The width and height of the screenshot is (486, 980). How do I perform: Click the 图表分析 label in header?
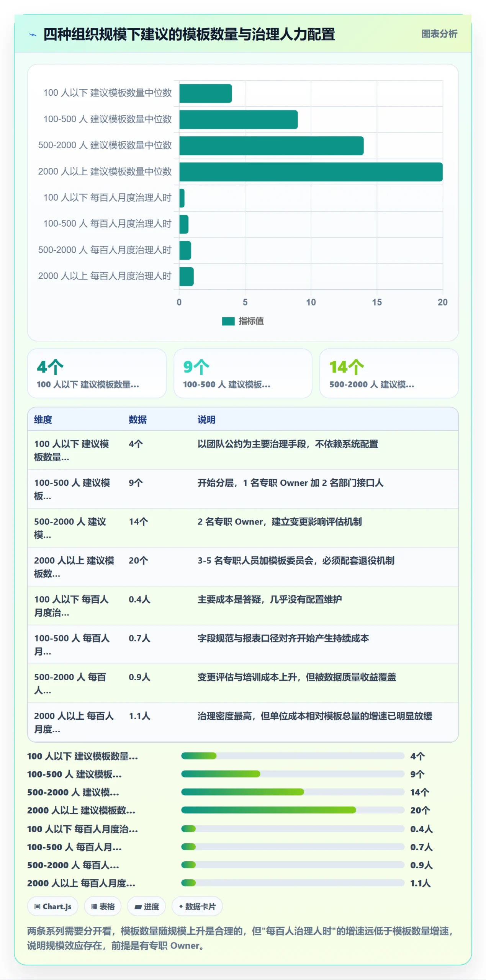pos(439,34)
